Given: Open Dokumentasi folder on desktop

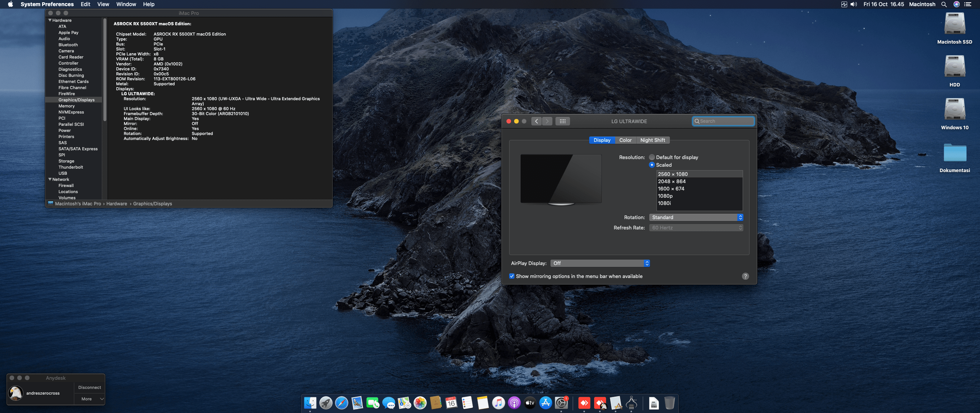Looking at the screenshot, I should 955,153.
